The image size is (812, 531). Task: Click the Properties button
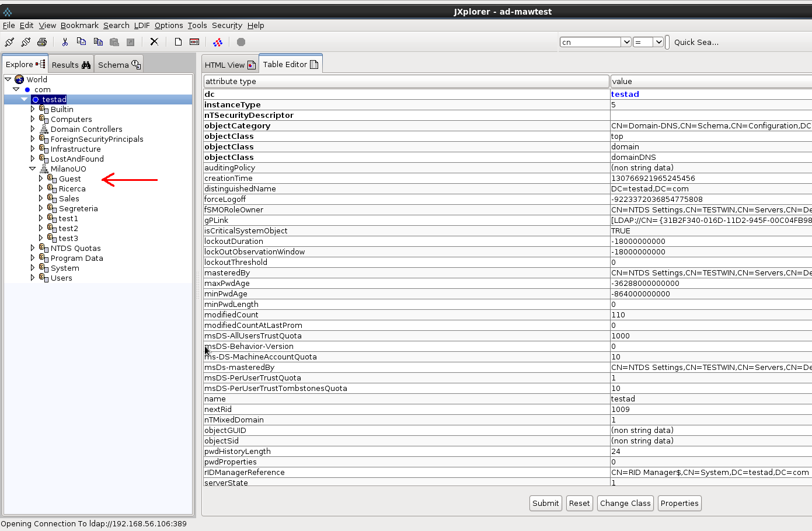click(679, 503)
